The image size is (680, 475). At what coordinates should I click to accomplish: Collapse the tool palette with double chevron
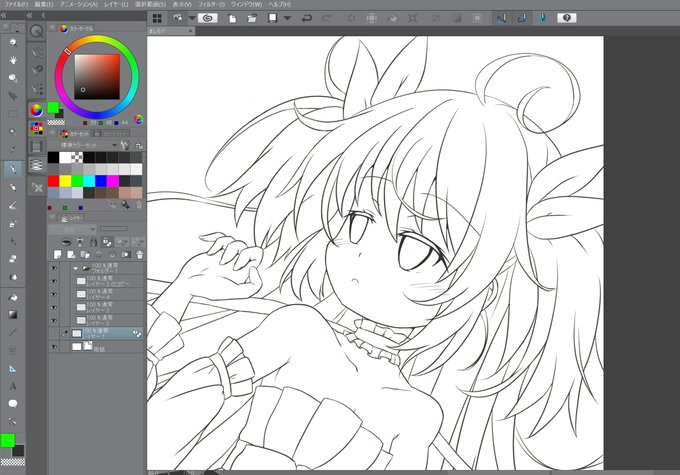(3, 15)
